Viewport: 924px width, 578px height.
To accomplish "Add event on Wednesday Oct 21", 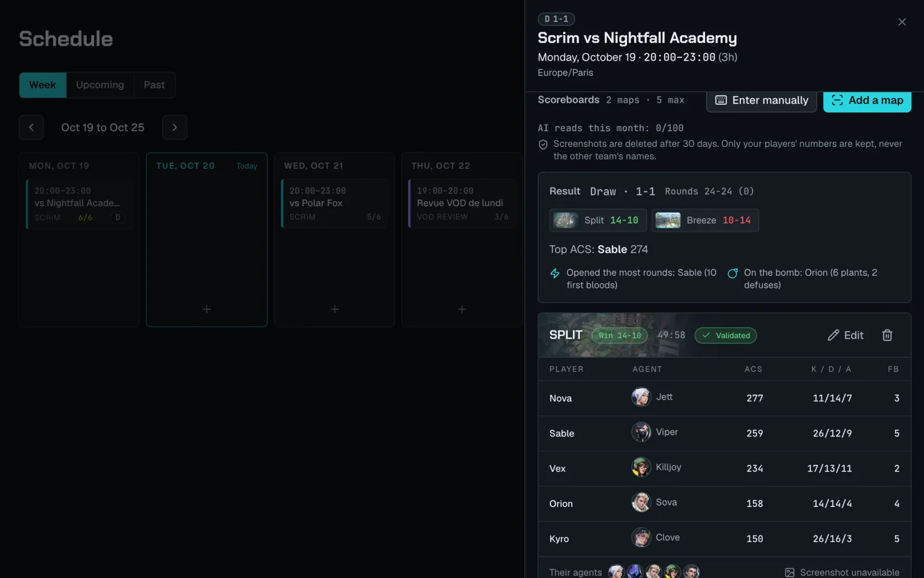I will point(334,309).
